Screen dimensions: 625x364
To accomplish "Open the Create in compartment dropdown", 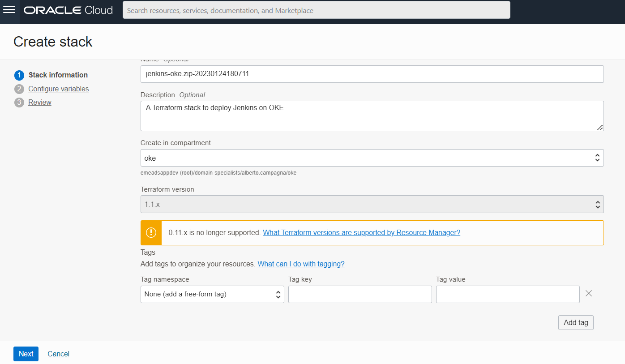I will 372,158.
